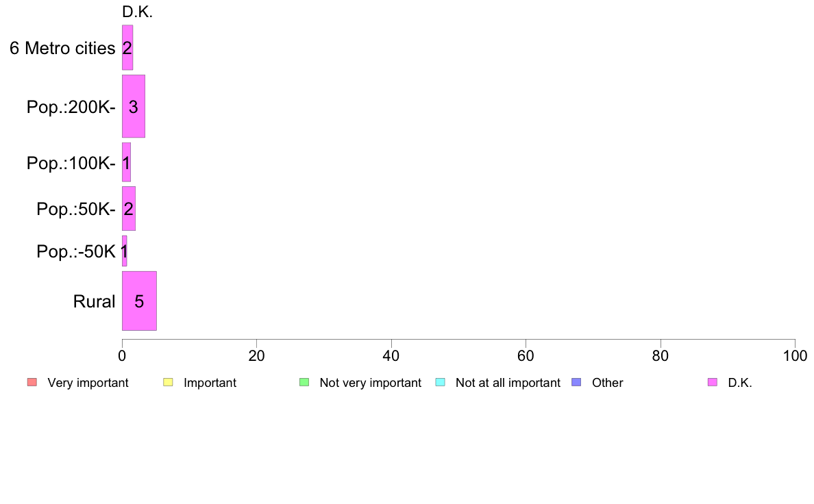
Task: Select the Pop.:200K- bar showing 3
Action: 134,106
